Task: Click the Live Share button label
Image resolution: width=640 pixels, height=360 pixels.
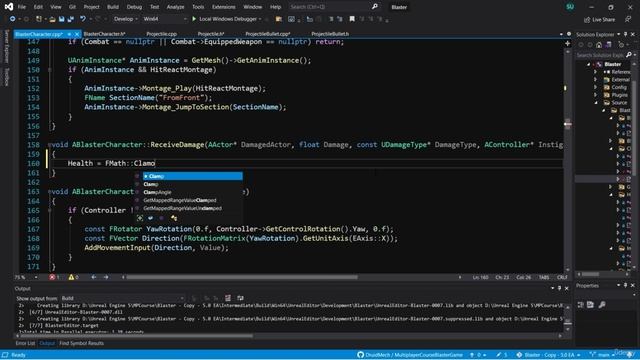Action: (603, 19)
